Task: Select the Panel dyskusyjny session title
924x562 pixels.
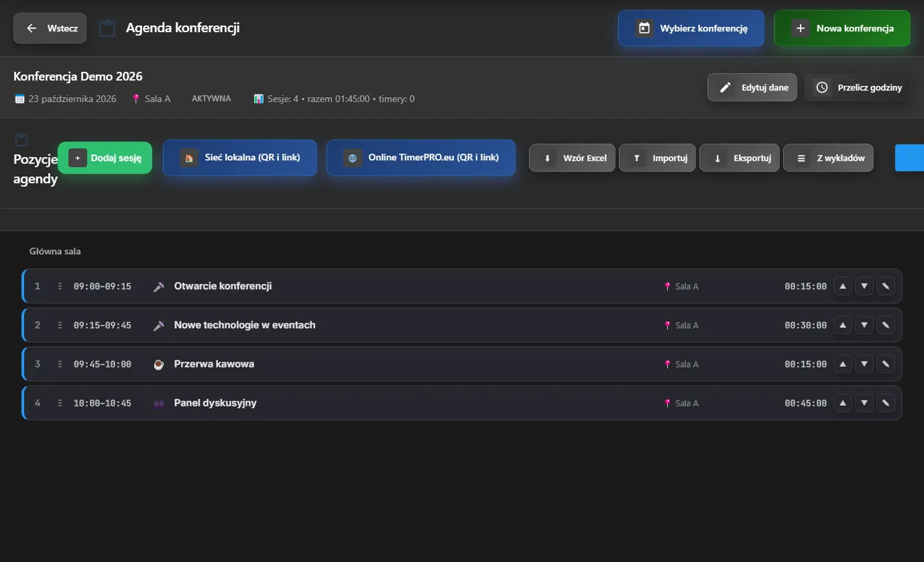Action: pos(215,403)
